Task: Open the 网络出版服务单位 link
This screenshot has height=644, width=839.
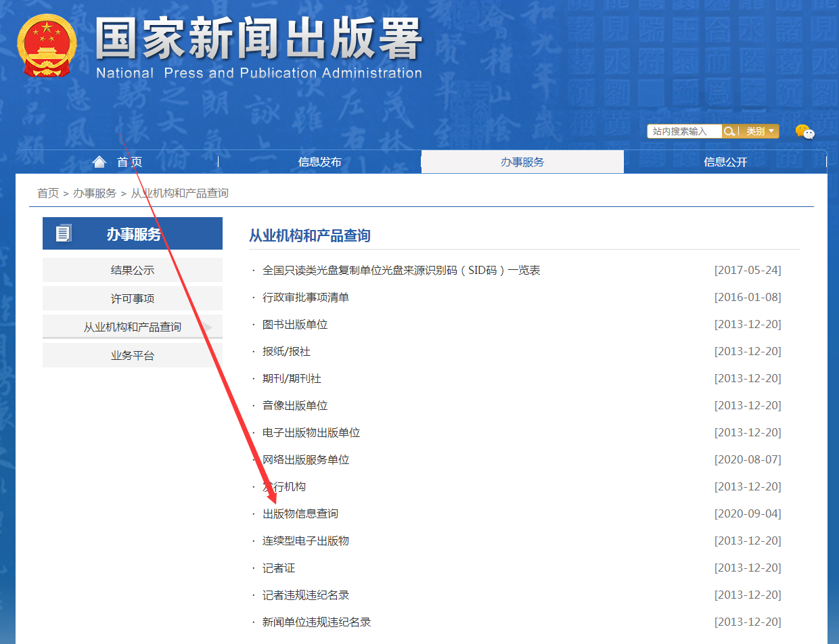Action: coord(306,460)
